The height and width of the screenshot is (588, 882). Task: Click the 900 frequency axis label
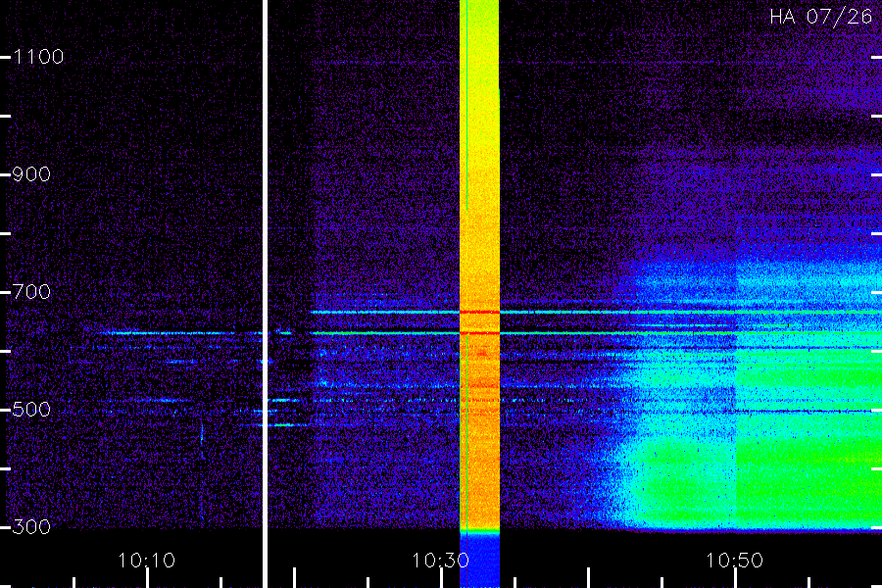point(31,174)
